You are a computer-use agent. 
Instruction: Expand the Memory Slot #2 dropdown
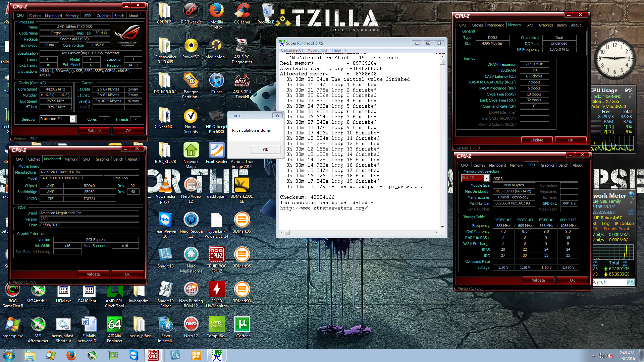click(x=486, y=178)
